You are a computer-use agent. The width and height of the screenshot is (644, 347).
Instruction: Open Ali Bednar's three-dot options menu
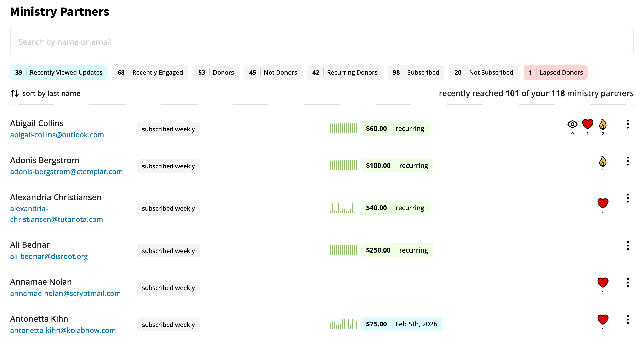coord(628,246)
